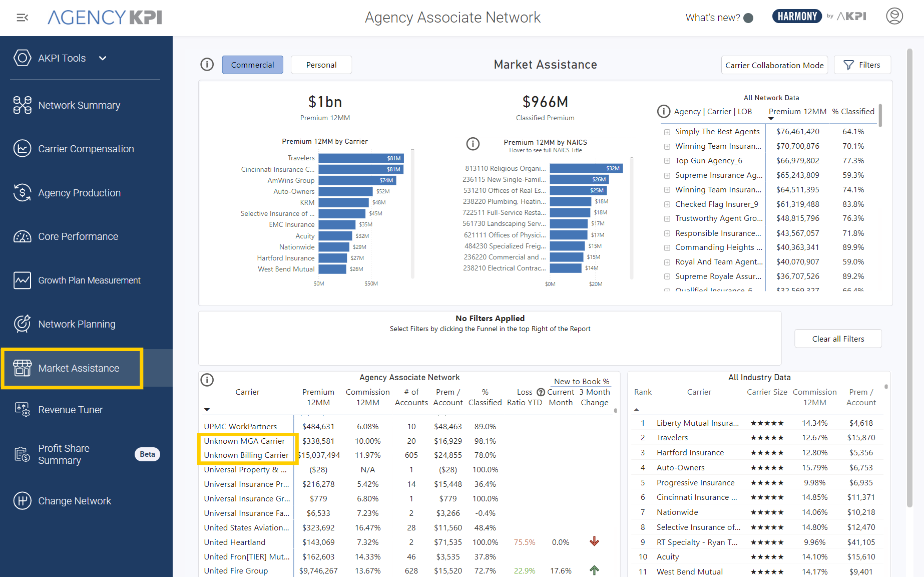Click the Travelers bar in the carrier chart
The width and height of the screenshot is (924, 577).
(x=360, y=158)
